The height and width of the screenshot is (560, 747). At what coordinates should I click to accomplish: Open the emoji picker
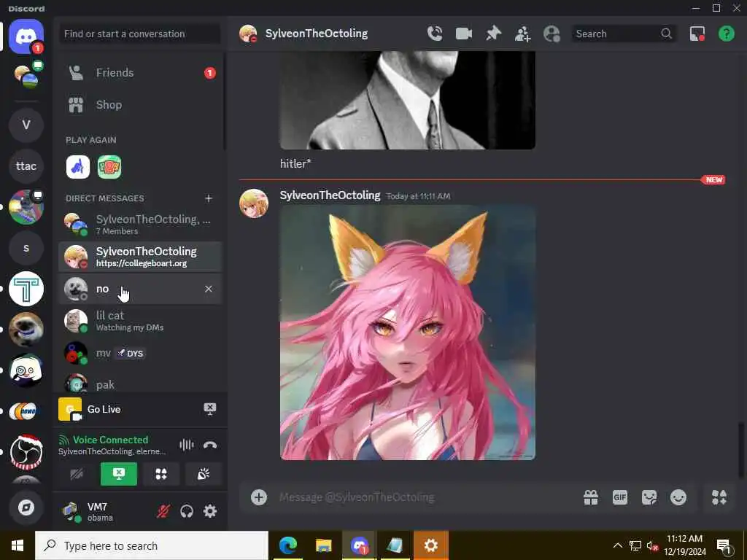click(678, 497)
